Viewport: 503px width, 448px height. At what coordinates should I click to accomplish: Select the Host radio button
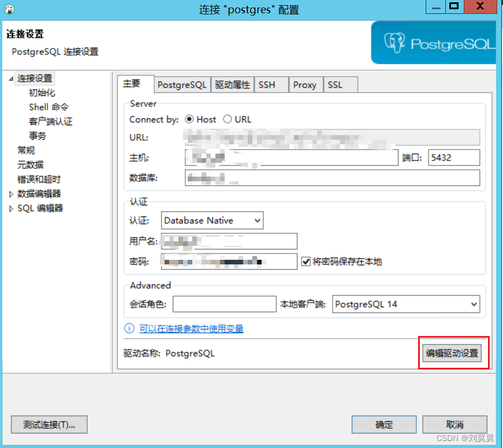(x=189, y=120)
